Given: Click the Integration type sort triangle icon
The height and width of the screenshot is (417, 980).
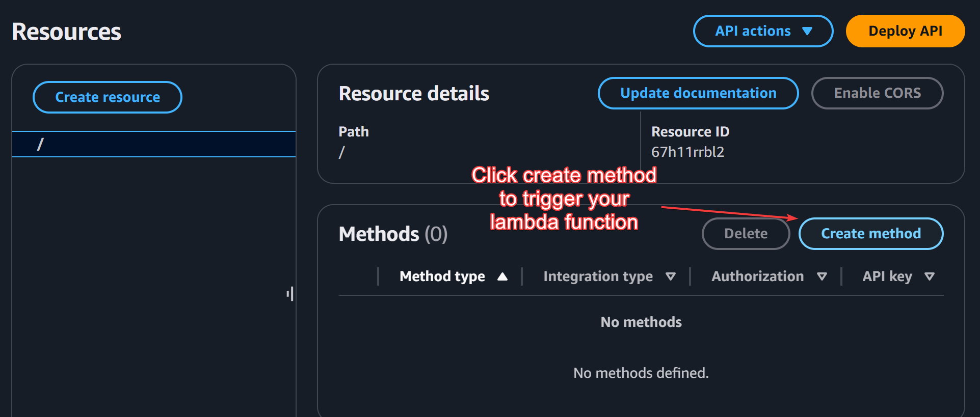Looking at the screenshot, I should (x=671, y=276).
